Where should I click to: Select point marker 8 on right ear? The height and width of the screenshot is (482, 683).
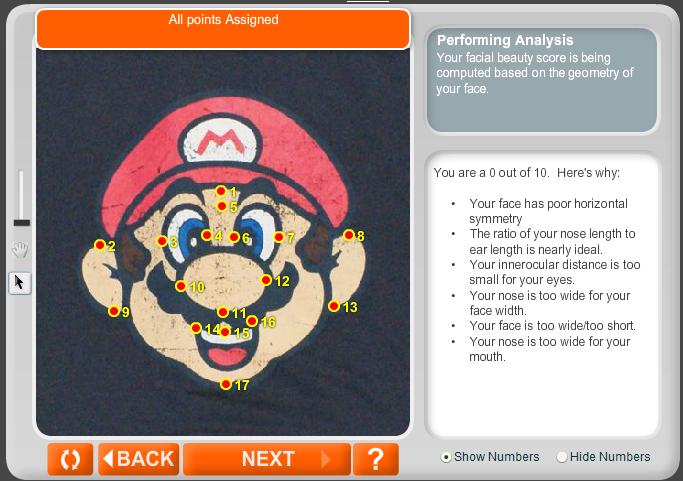coord(348,235)
